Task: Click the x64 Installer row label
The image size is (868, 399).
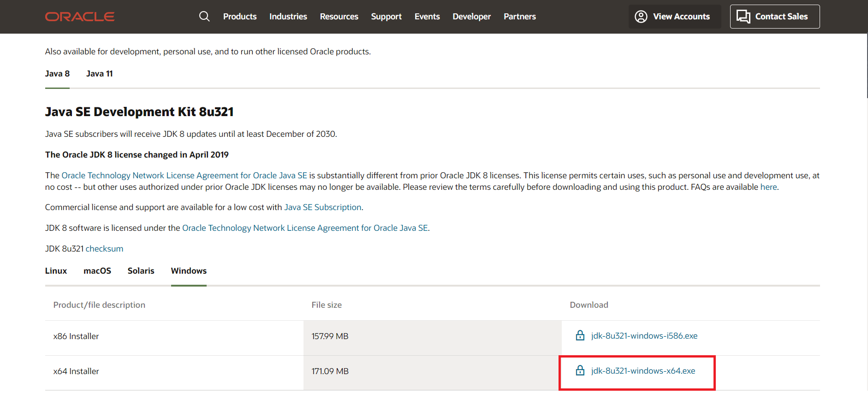Action: tap(76, 371)
